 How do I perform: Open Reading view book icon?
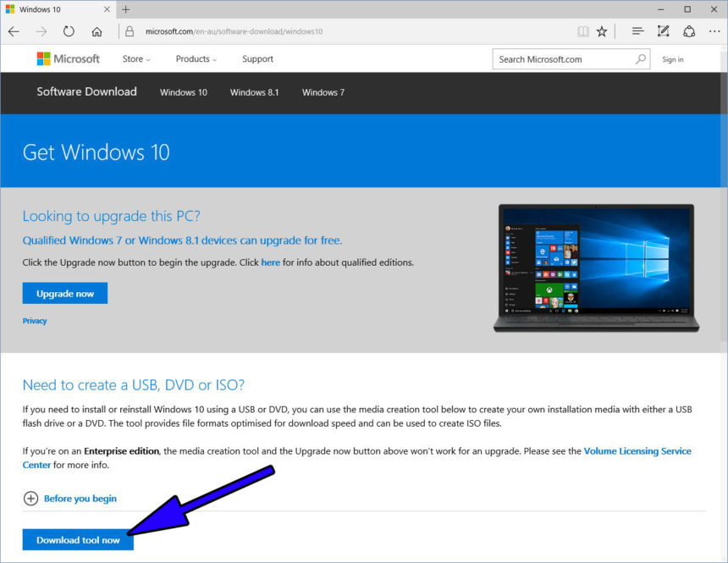pyautogui.click(x=583, y=31)
